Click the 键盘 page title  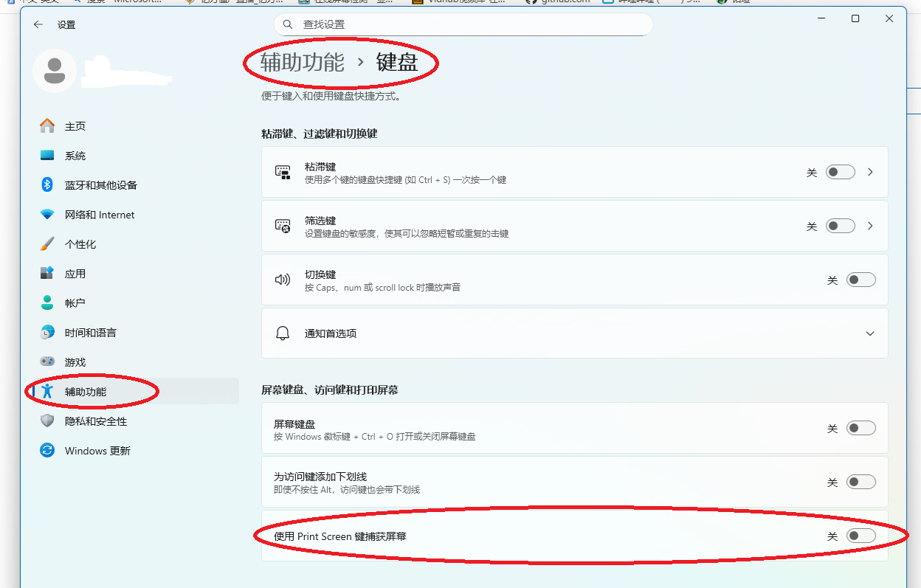point(397,63)
